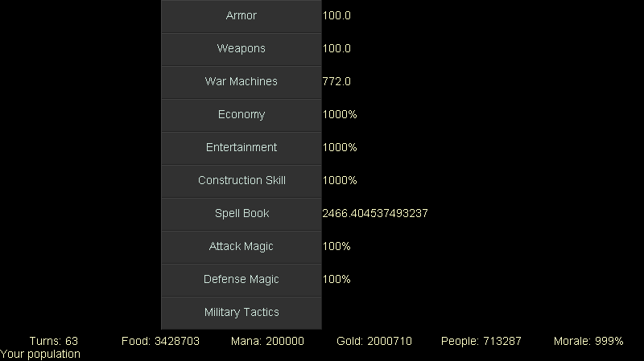Click the Morale percentage indicator
This screenshot has width=644, height=361.
(x=588, y=341)
